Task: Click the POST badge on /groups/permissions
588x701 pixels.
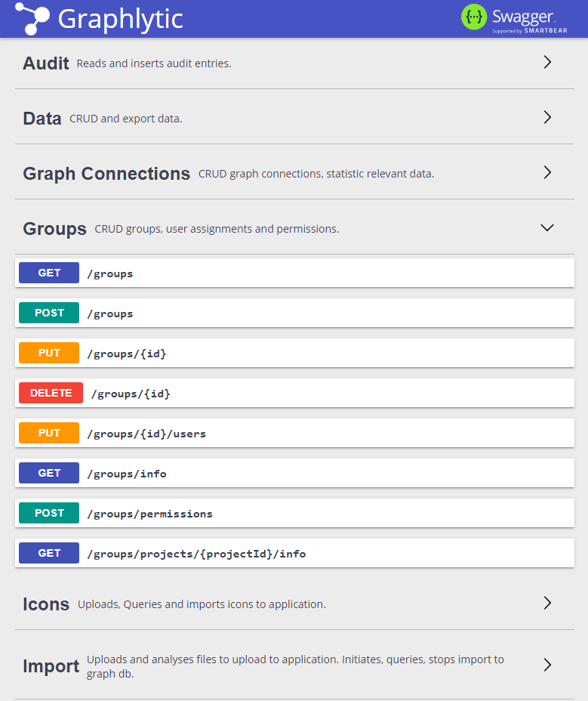Action: [48, 512]
